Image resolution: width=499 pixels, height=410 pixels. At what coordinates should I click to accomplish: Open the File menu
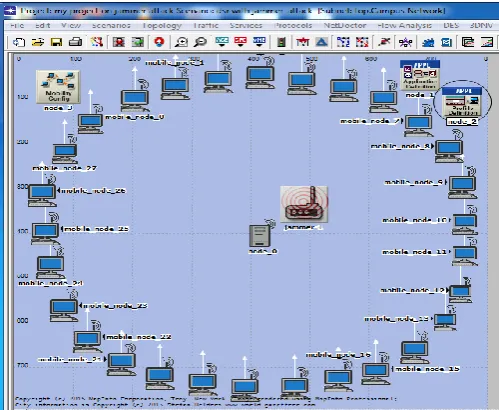[x=17, y=25]
